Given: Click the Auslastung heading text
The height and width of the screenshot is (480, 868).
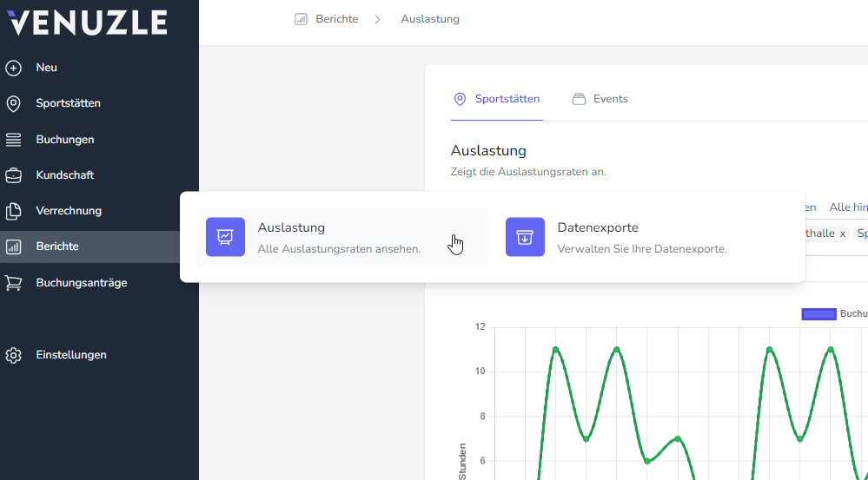Looking at the screenshot, I should (488, 151).
